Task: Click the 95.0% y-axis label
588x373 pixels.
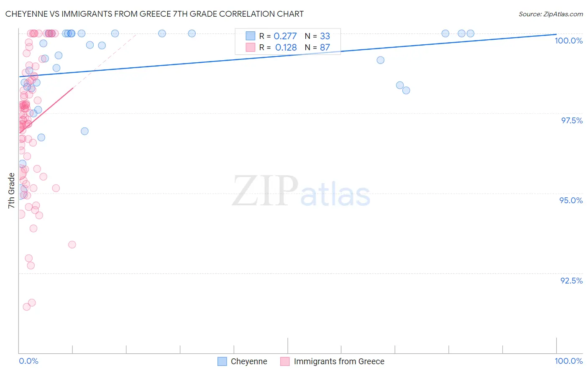Action: [571, 200]
